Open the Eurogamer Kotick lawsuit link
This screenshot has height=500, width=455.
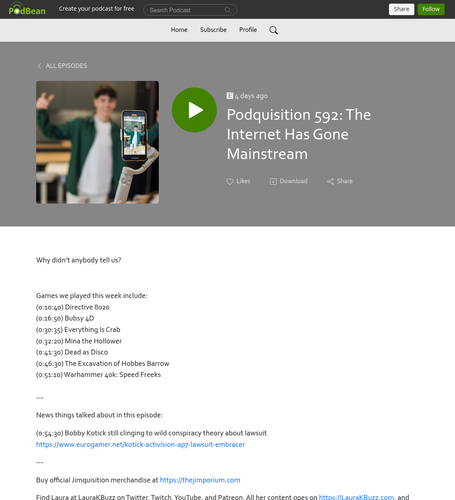click(140, 444)
